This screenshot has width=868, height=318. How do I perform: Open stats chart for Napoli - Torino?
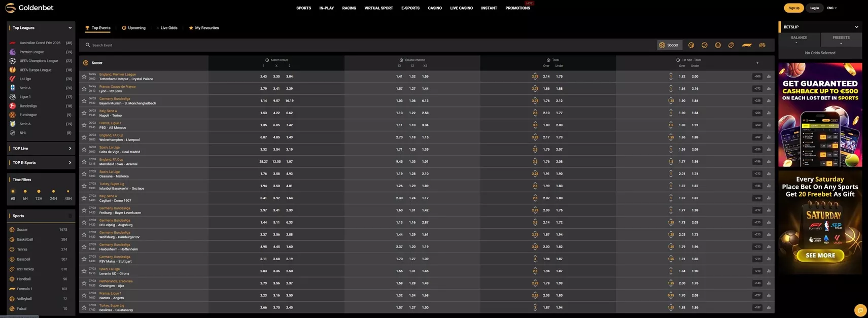tap(769, 113)
